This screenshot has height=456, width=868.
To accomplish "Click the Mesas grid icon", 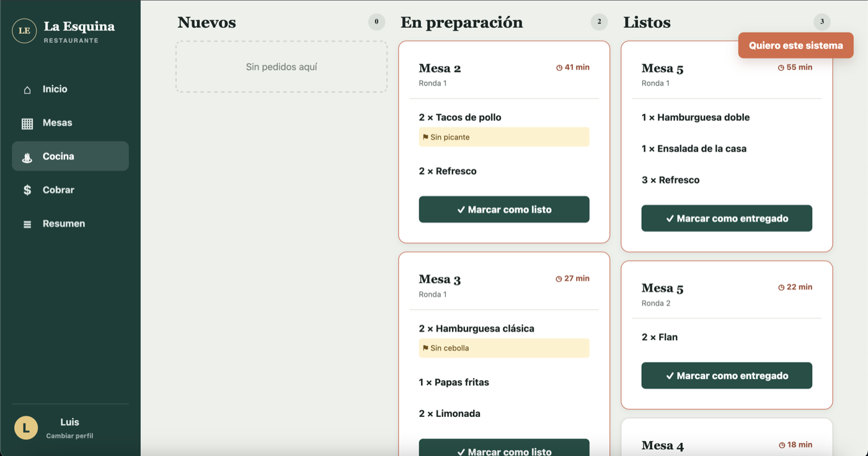I will coord(27,123).
